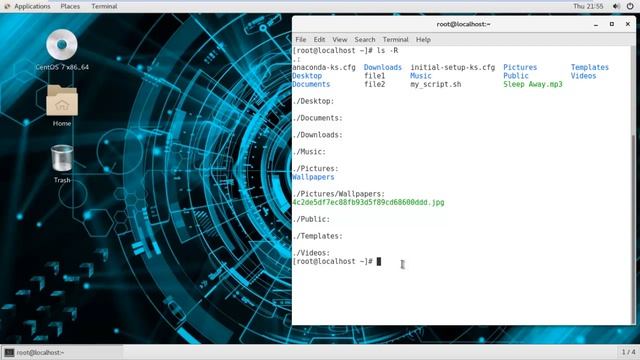This screenshot has width=640, height=360.
Task: Maximize the terminal window
Action: click(x=612, y=24)
